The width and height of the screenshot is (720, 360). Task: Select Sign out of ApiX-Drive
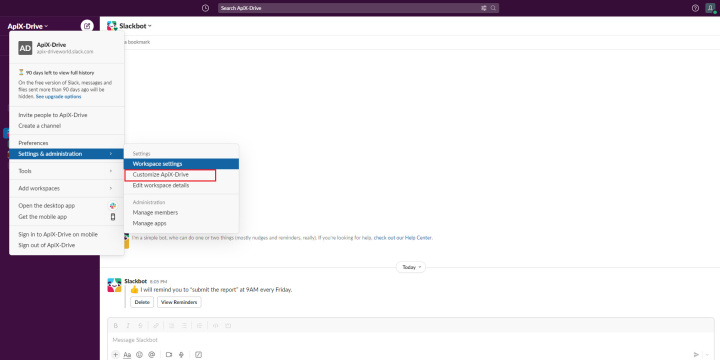pos(66,245)
